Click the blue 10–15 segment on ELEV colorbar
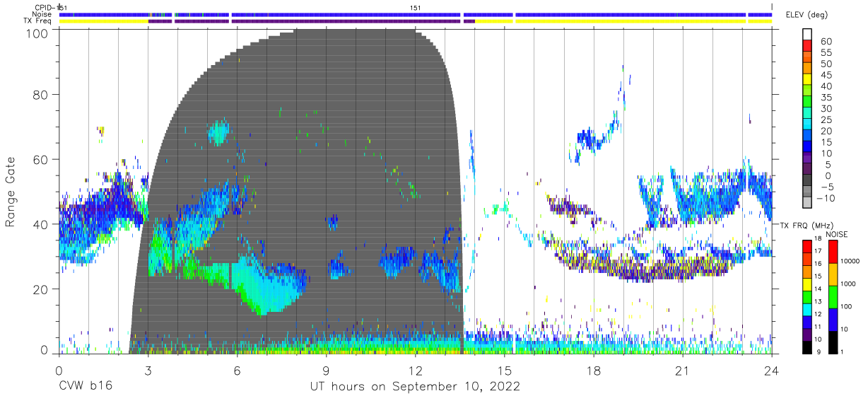This screenshot has width=868, height=401. tap(807, 148)
